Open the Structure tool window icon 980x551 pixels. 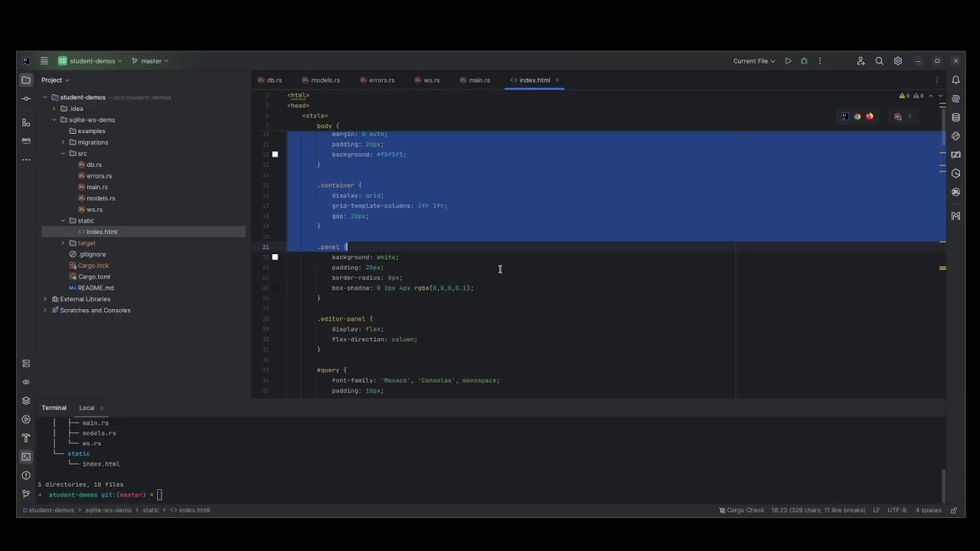coord(26,122)
